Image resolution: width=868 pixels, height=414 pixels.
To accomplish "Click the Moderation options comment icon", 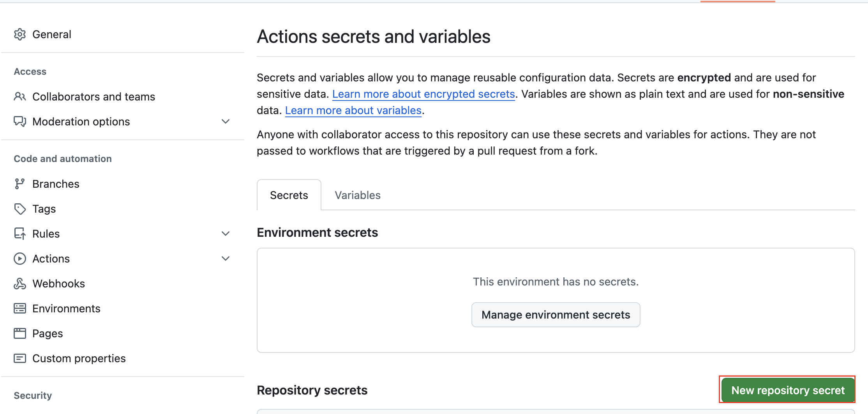I will [x=20, y=122].
